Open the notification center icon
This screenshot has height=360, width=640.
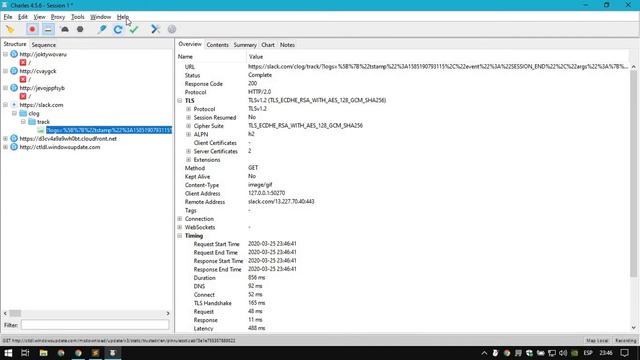tap(624, 353)
